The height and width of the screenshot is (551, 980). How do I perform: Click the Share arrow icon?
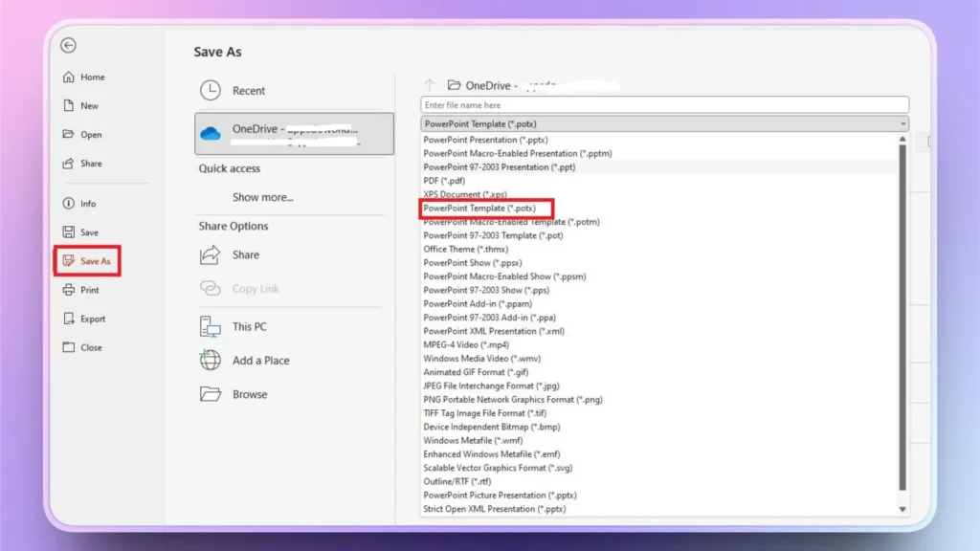click(208, 254)
